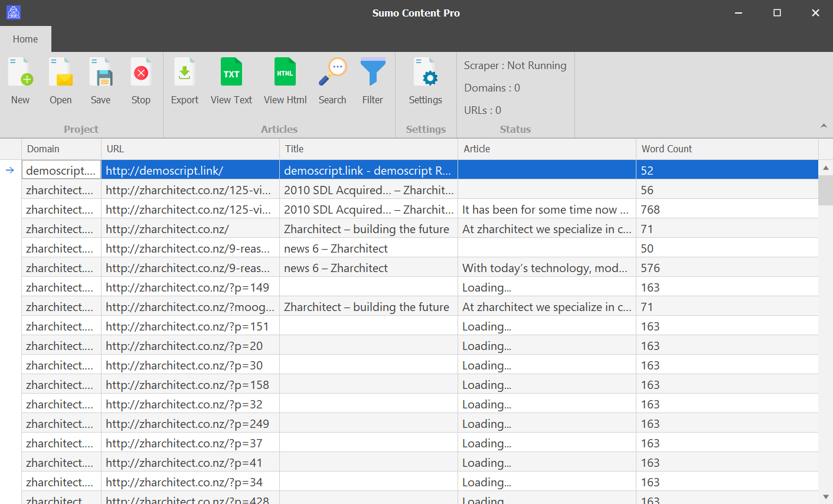Click the word count 52 cell
This screenshot has width=833, height=504.
[x=727, y=171]
